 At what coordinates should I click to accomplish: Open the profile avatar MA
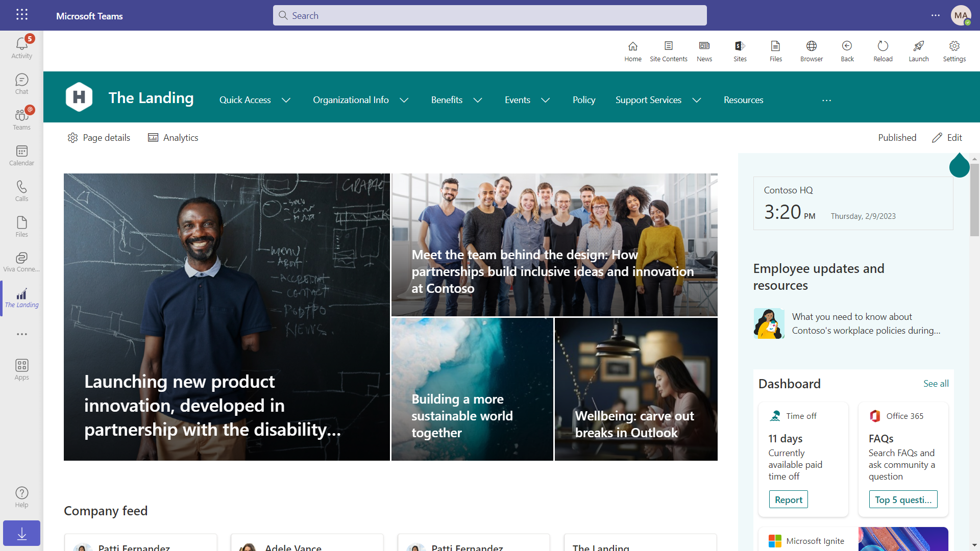tap(961, 15)
